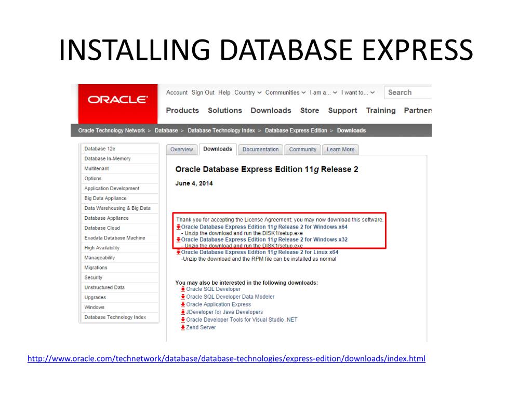Viewport: 532px width, 399px height.
Task: Open Database Appliance in sidebar
Action: click(119, 218)
